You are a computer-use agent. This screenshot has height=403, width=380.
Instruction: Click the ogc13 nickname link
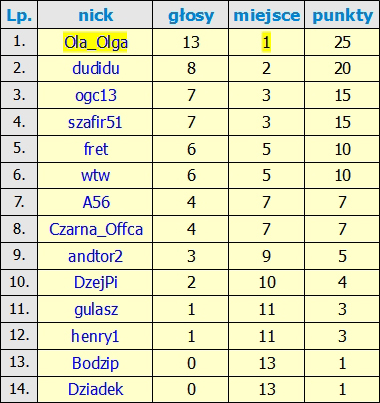(96, 96)
